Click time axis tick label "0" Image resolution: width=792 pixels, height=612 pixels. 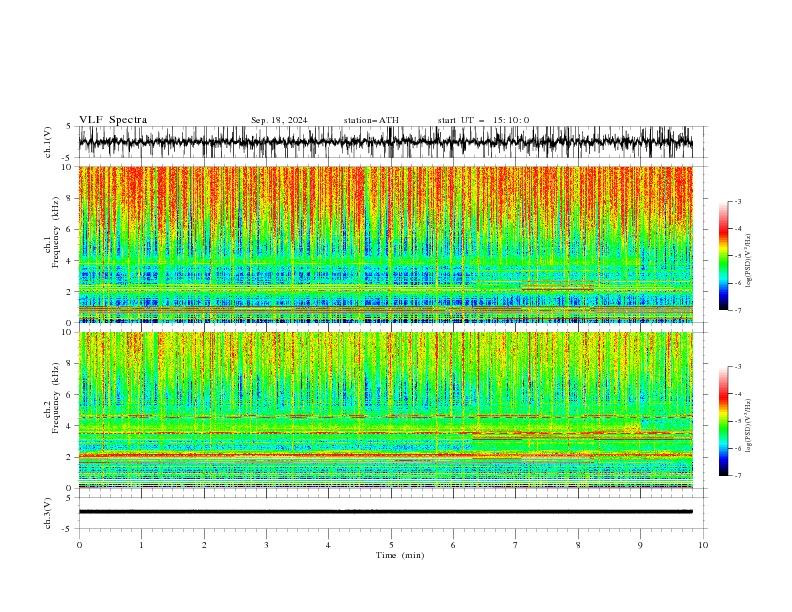coord(79,545)
